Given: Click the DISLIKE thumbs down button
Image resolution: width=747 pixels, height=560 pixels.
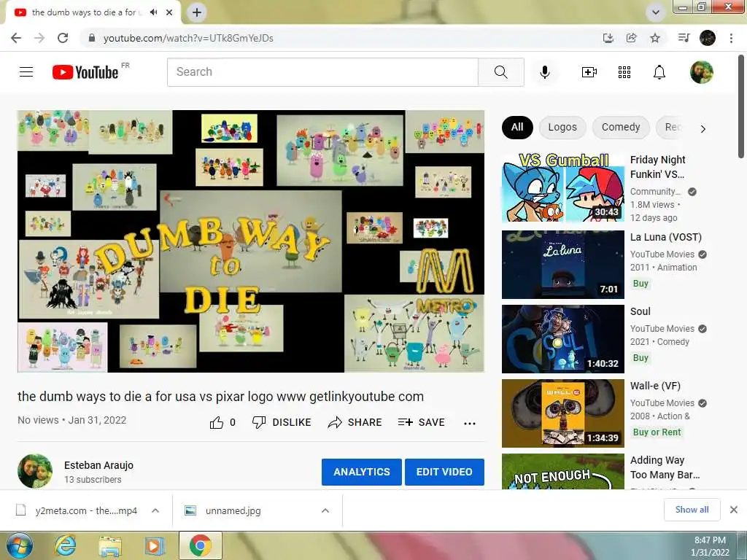Looking at the screenshot, I should coord(282,422).
